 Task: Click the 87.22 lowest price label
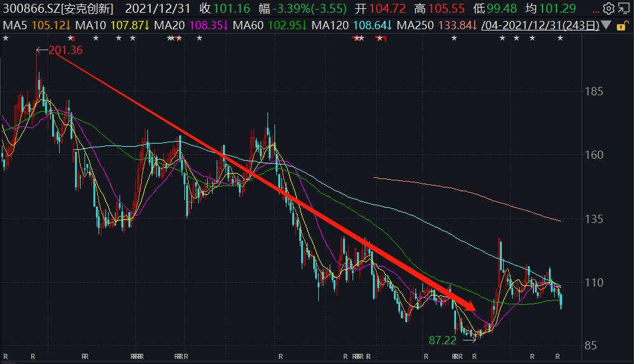[442, 340]
